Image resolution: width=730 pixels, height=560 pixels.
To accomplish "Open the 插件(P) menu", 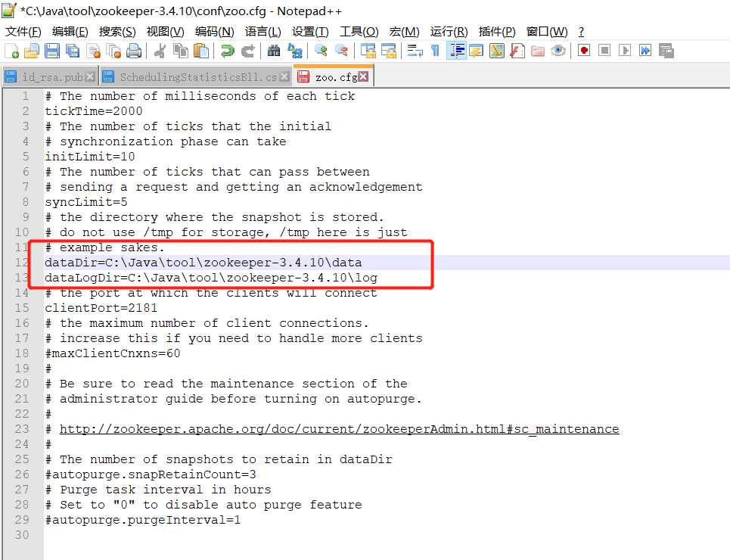I will pos(497,32).
